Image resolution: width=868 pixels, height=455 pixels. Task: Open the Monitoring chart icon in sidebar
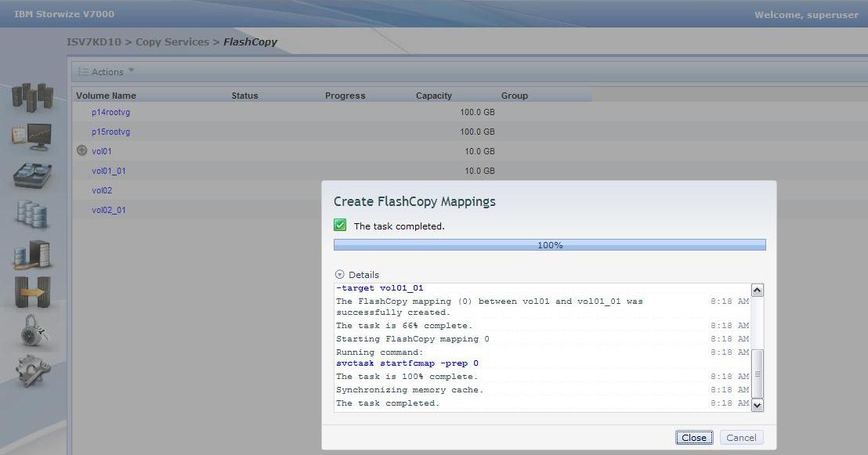click(x=31, y=136)
